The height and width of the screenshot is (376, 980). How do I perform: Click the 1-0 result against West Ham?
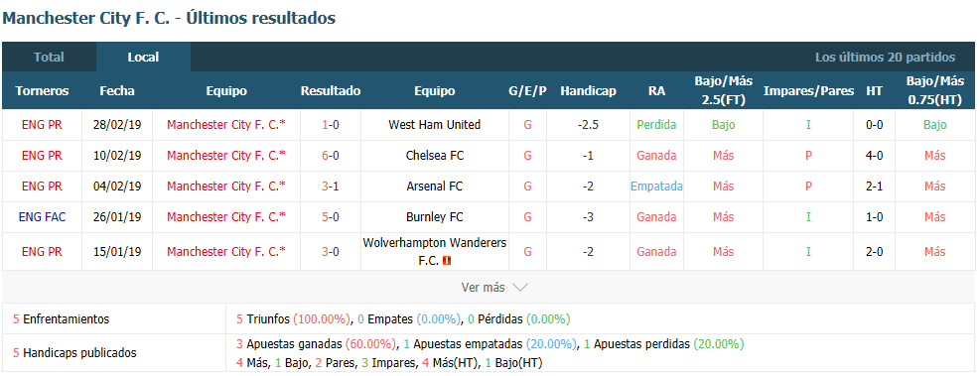(x=331, y=125)
